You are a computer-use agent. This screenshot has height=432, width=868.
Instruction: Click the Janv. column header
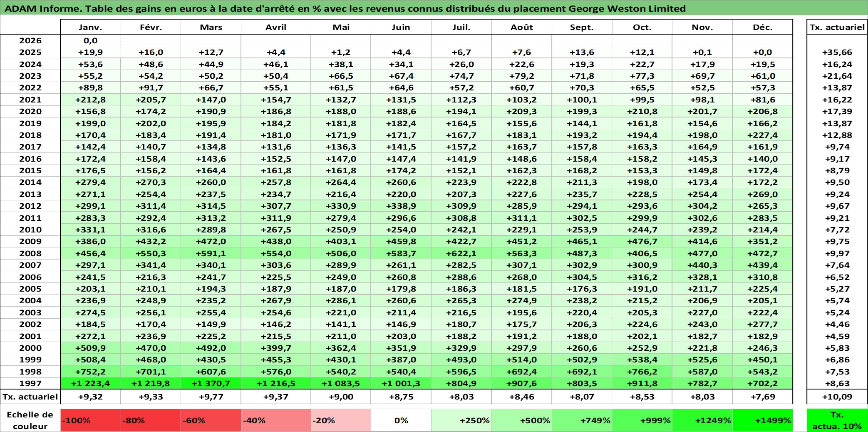(x=90, y=27)
